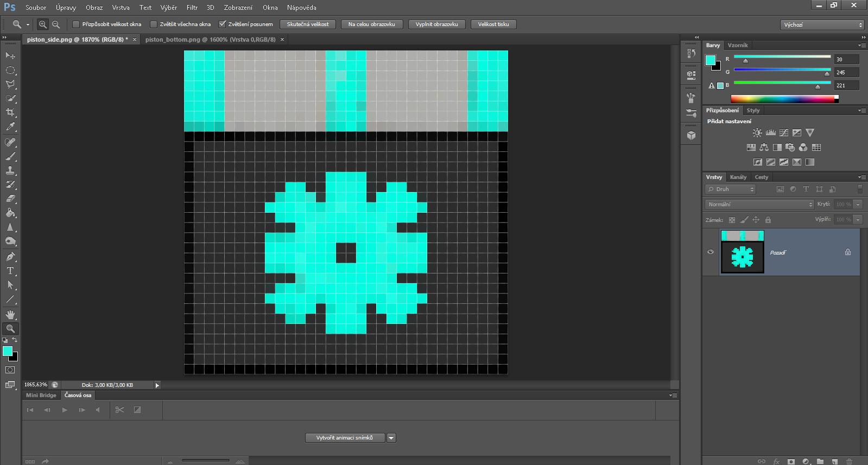Select the Paint Bucket tool

click(10, 213)
